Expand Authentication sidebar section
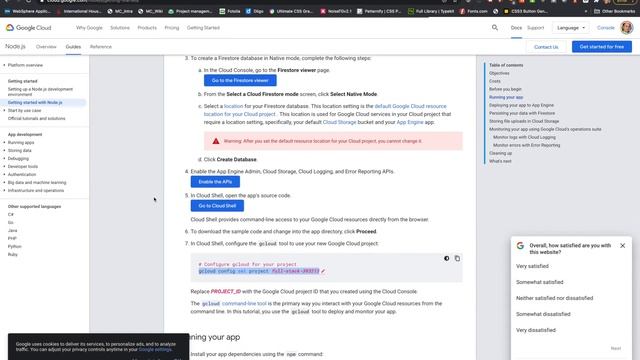This screenshot has width=640, height=360. (x=22, y=174)
